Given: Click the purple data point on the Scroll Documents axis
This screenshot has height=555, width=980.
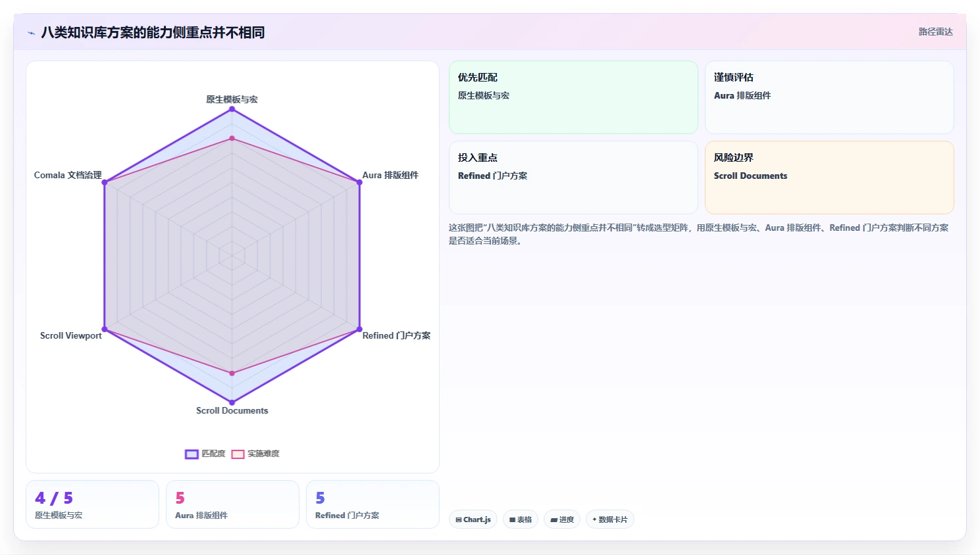Looking at the screenshot, I should [232, 402].
